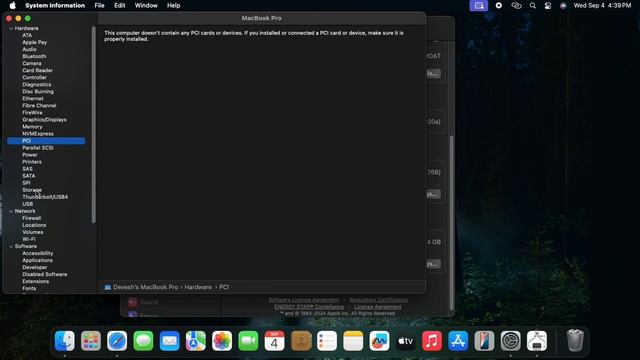
Task: Open Reminders app in the dock
Action: [x=327, y=340]
